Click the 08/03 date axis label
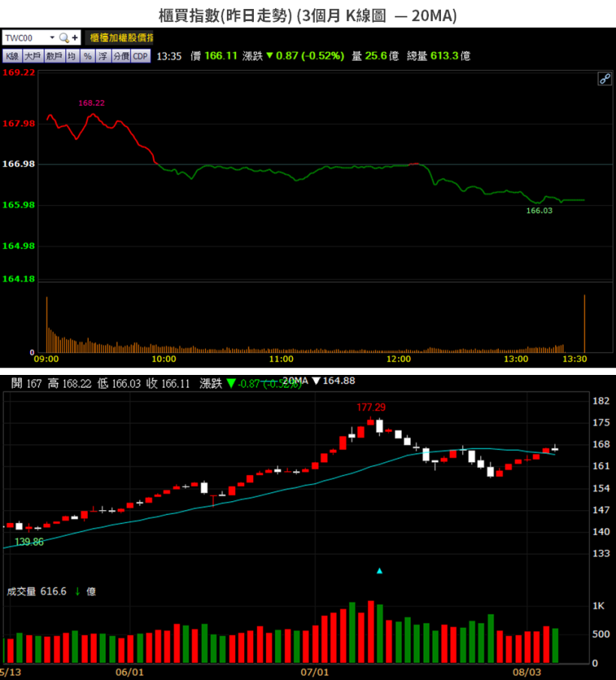 click(x=527, y=672)
